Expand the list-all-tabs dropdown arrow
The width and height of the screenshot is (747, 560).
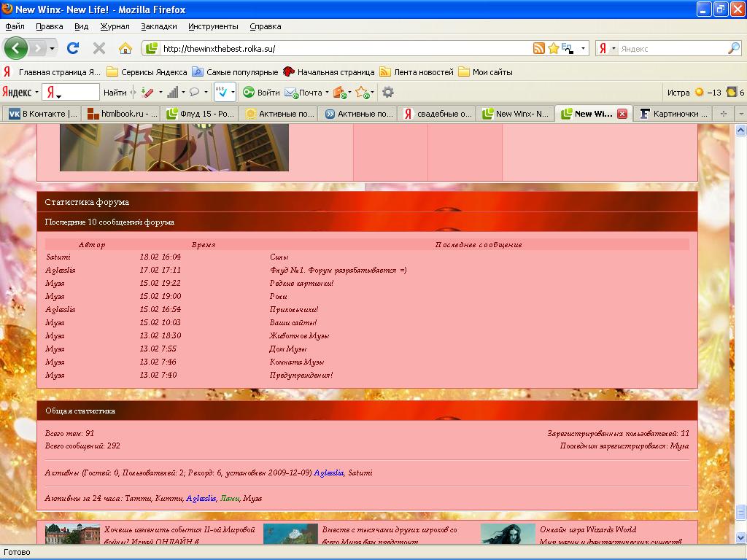point(740,114)
